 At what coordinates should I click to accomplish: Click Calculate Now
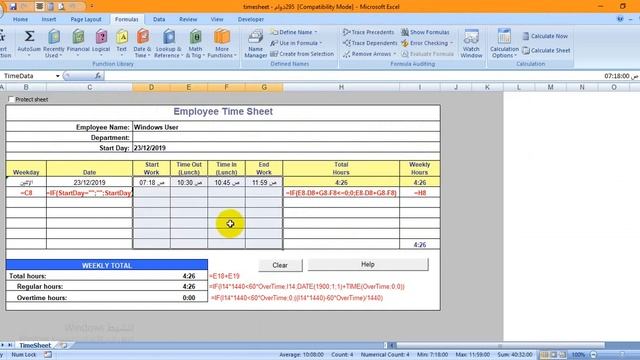point(545,36)
